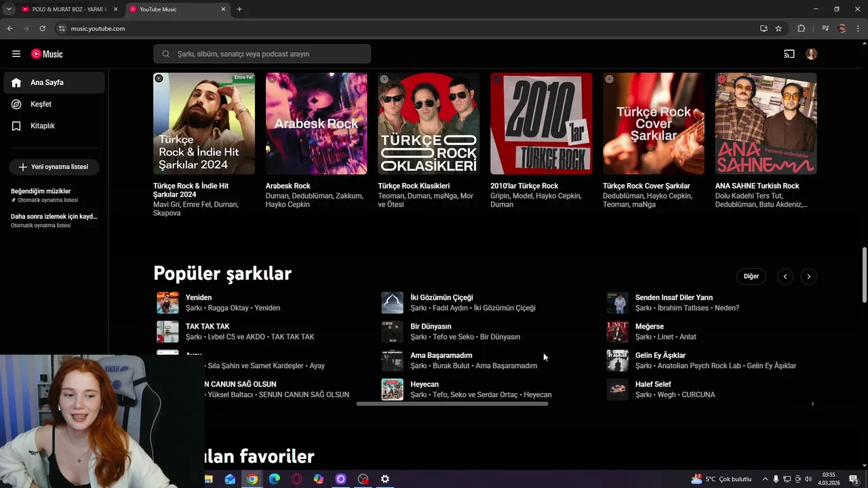Screen dimensions: 868x488
Task: Play the Türkçe Rock & İndie Hit playlist icon
Action: [159, 79]
